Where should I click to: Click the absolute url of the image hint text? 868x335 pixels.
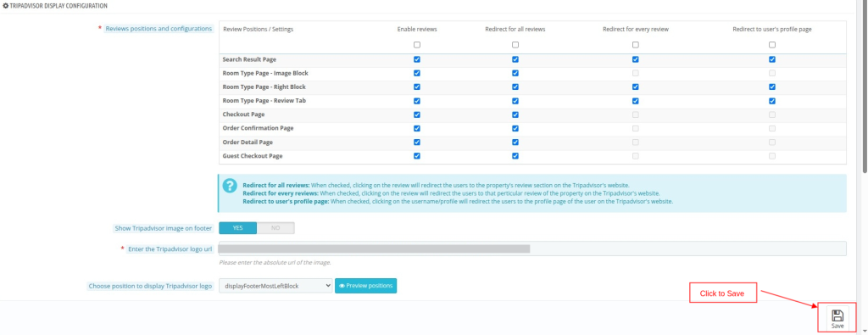pyautogui.click(x=275, y=262)
